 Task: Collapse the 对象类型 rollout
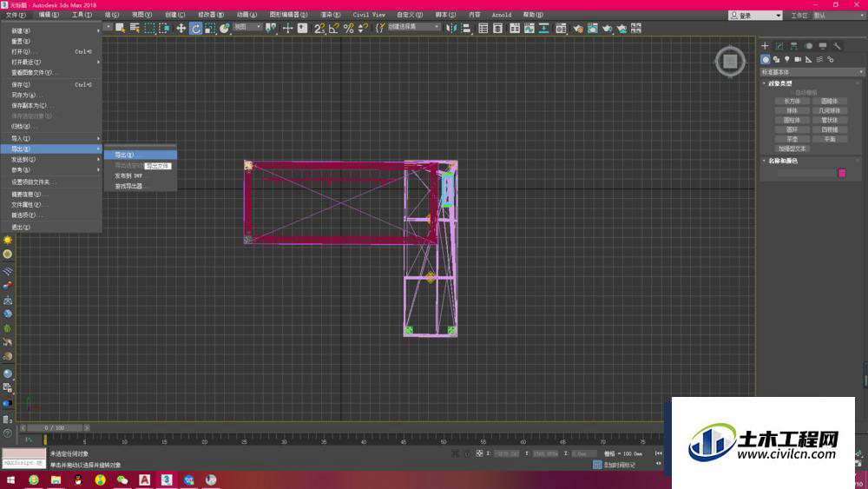pyautogui.click(x=780, y=83)
